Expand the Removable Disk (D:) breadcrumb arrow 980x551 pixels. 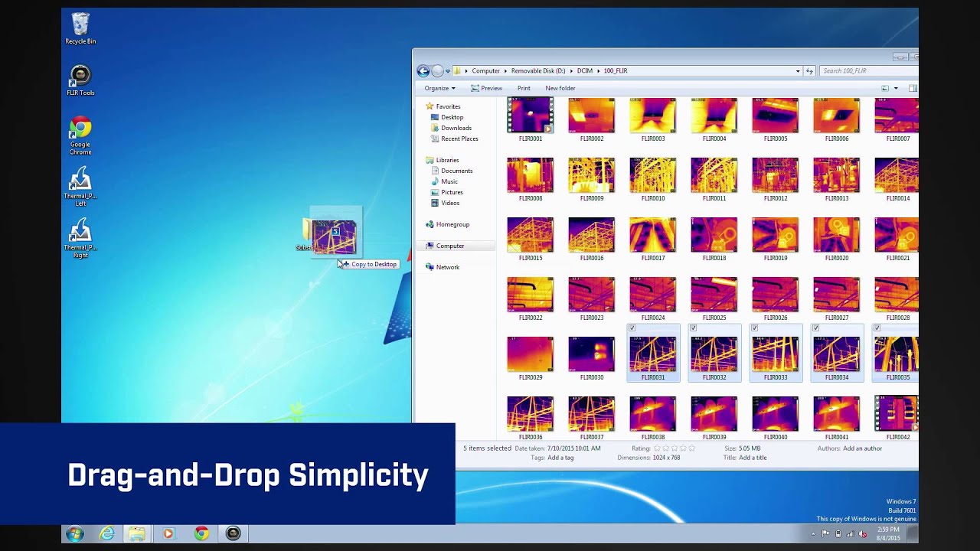[571, 71]
